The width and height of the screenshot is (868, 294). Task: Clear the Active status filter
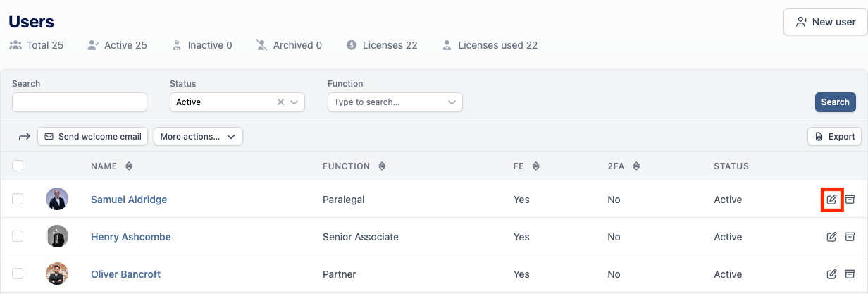click(280, 102)
